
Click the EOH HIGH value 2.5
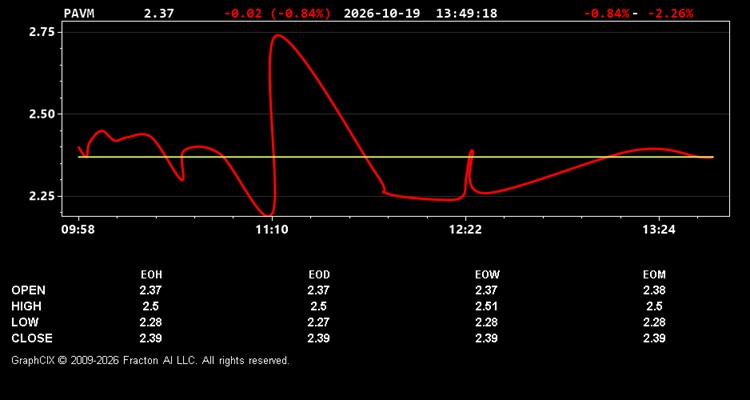(x=151, y=306)
